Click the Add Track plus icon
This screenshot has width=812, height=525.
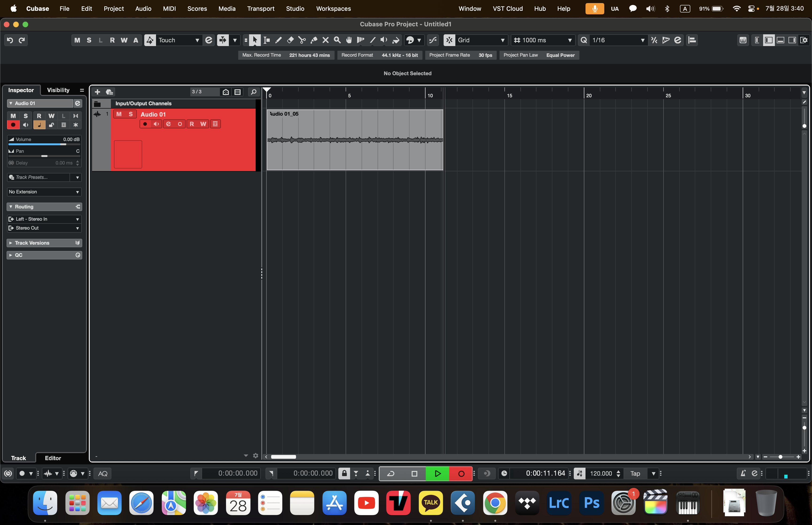98,92
